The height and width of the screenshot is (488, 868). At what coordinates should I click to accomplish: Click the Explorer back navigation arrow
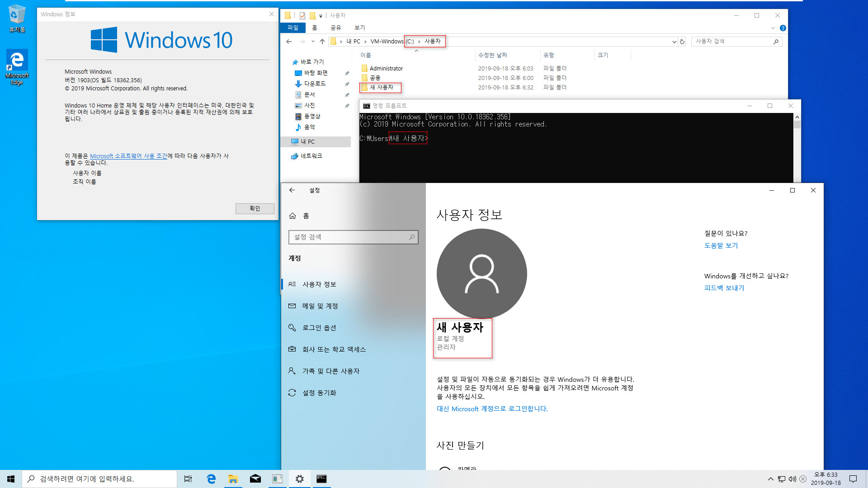point(289,42)
